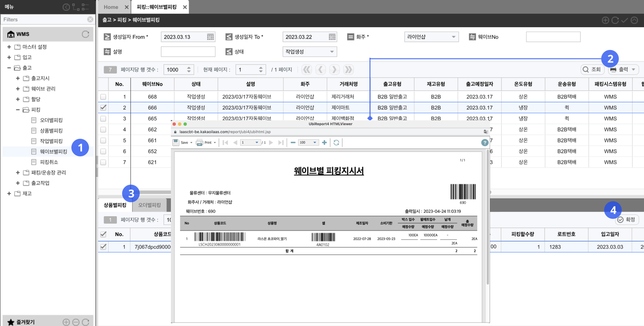The height and width of the screenshot is (326, 644).
Task: Expand the 마스터 설정 tree folder
Action: coord(9,47)
